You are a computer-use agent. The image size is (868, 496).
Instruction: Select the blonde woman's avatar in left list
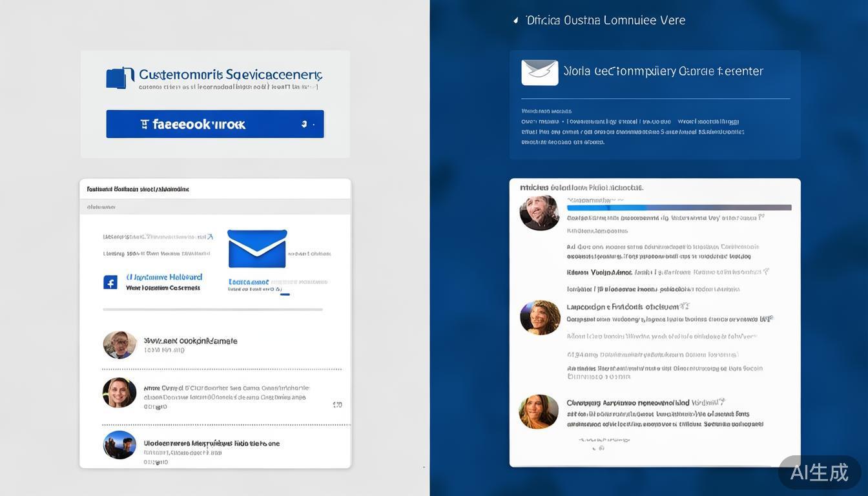(119, 393)
